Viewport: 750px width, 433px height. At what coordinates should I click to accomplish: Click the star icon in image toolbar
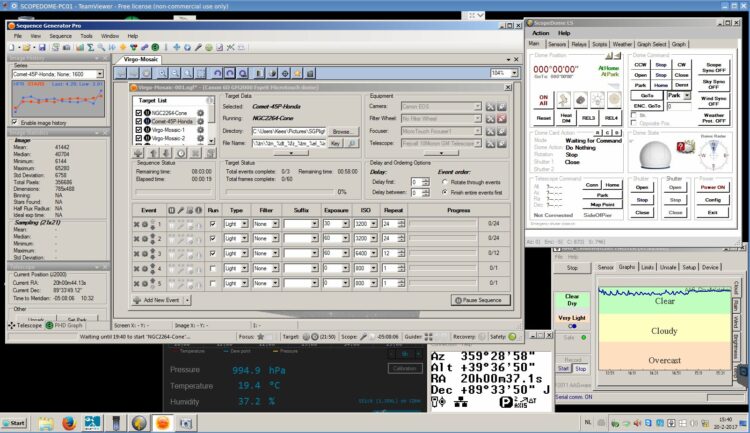(298, 73)
